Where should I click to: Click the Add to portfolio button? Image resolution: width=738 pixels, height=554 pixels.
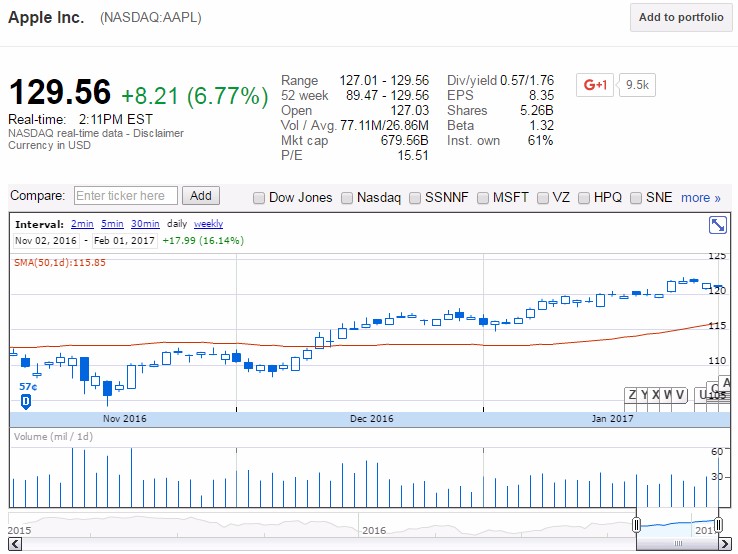[681, 17]
